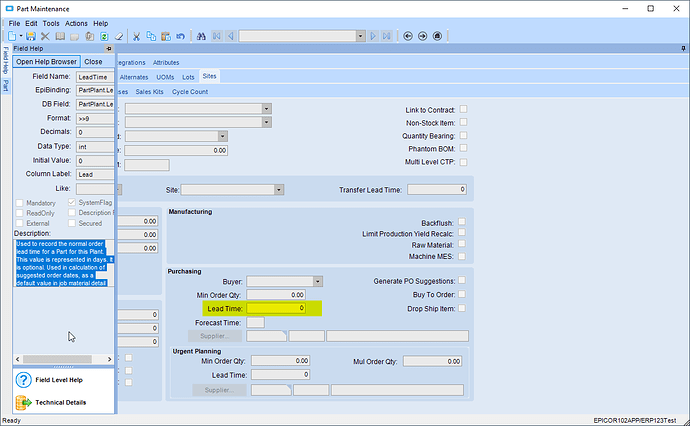Click the Undo arrow icon
Image resolution: width=690 pixels, height=426 pixels.
pos(180,36)
